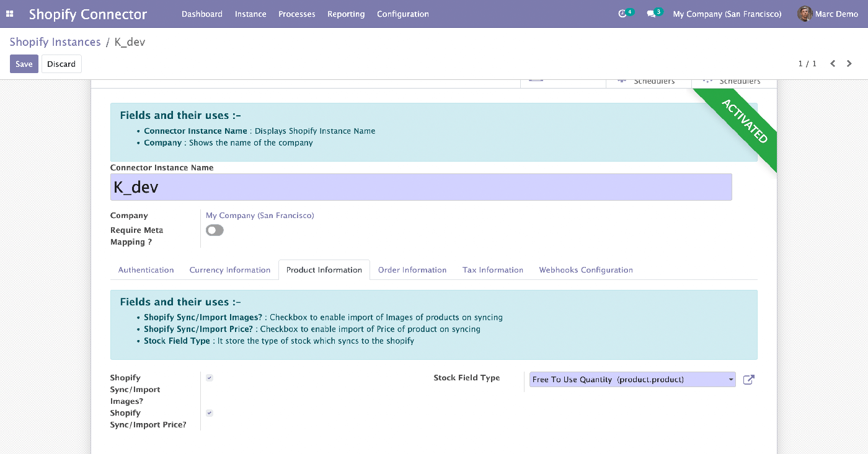This screenshot has width=868, height=454.
Task: Go to previous record arrow
Action: click(x=833, y=64)
